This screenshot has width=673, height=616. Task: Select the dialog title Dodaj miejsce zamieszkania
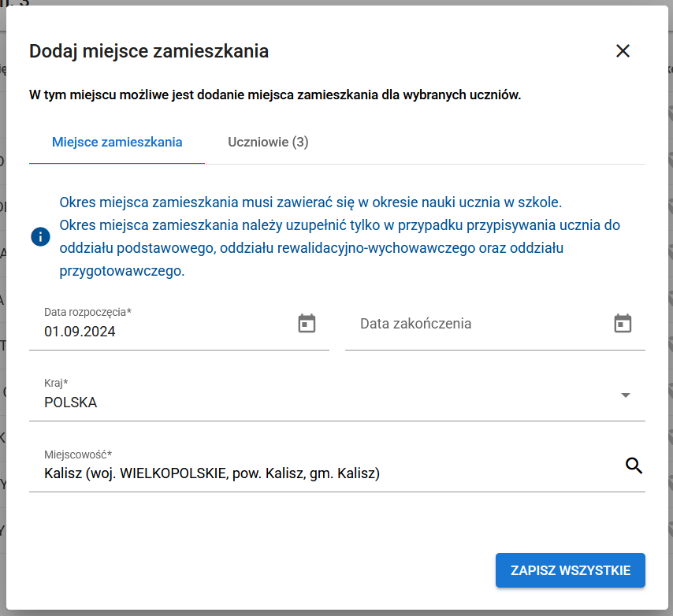tap(149, 50)
